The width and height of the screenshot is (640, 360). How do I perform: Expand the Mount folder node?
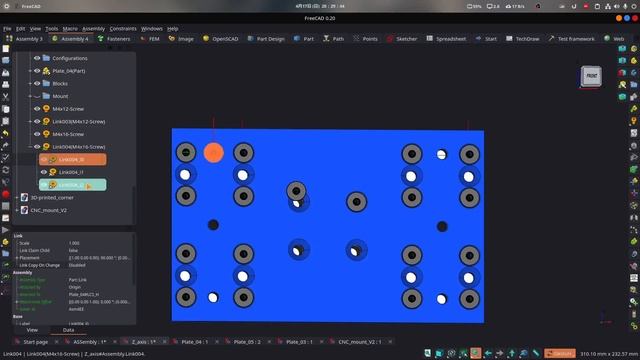(x=30, y=96)
